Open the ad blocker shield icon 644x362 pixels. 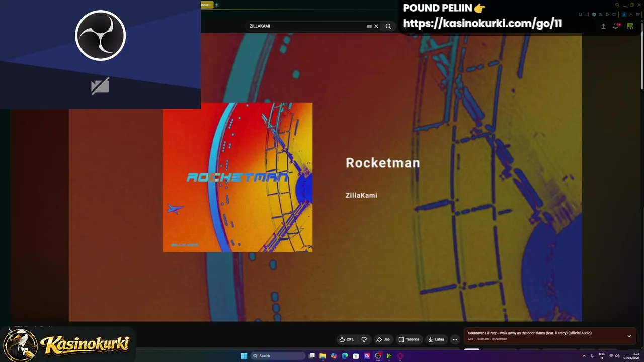coord(594,15)
